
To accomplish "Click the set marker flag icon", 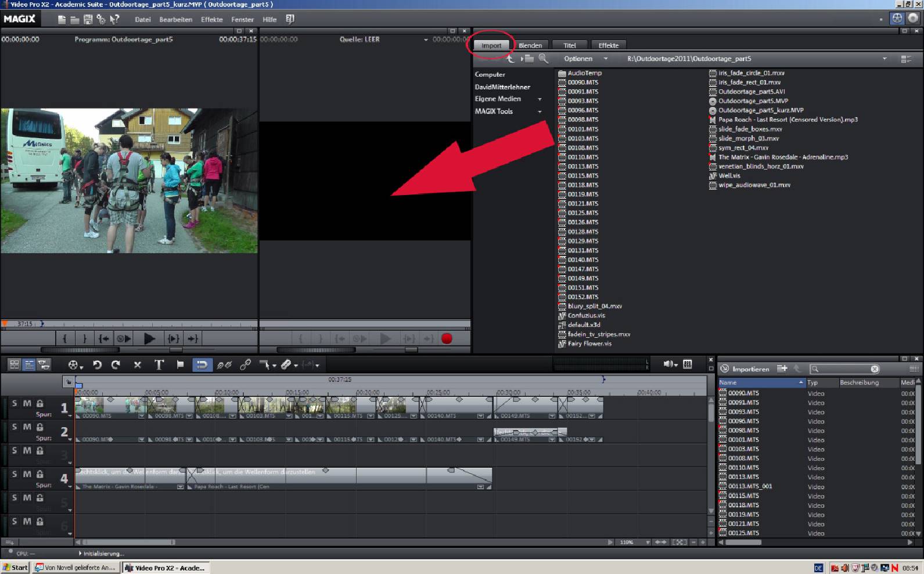I will [x=180, y=364].
